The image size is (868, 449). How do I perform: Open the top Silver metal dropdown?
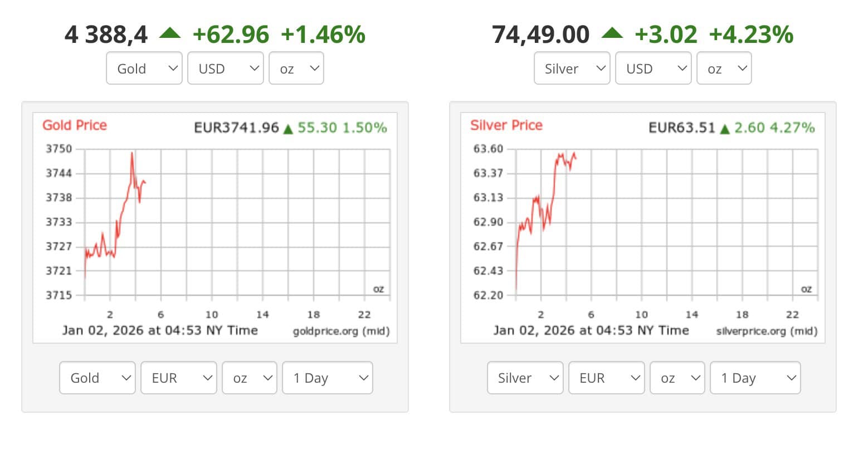pyautogui.click(x=572, y=69)
